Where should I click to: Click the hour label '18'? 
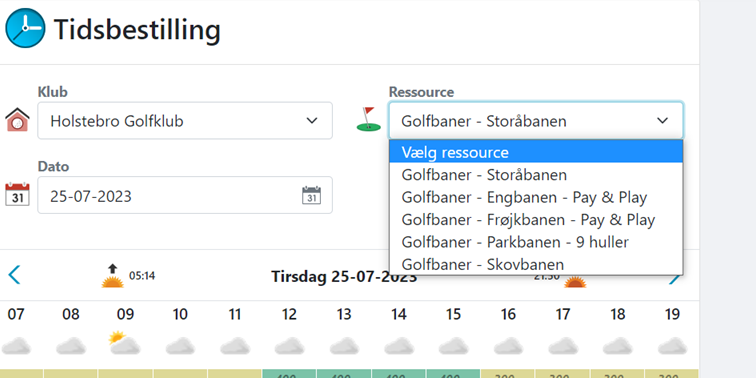618,315
